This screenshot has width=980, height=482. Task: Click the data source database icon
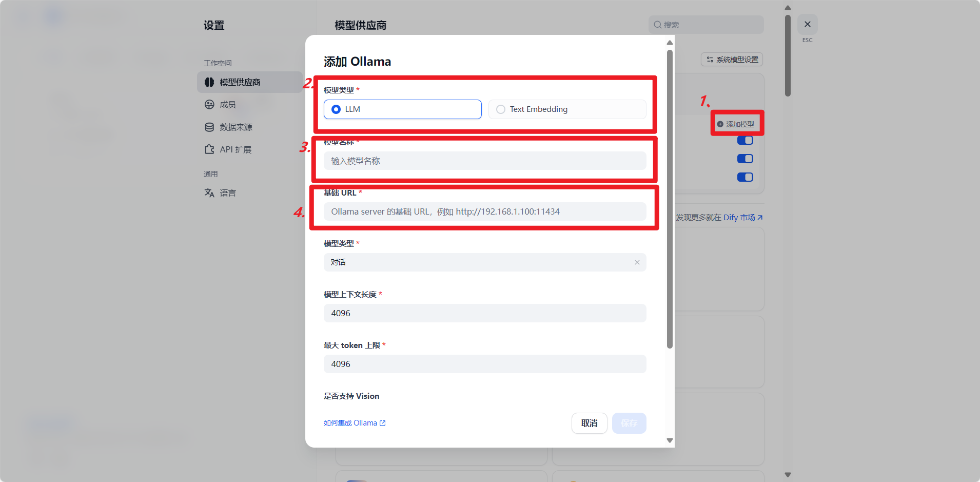click(209, 127)
